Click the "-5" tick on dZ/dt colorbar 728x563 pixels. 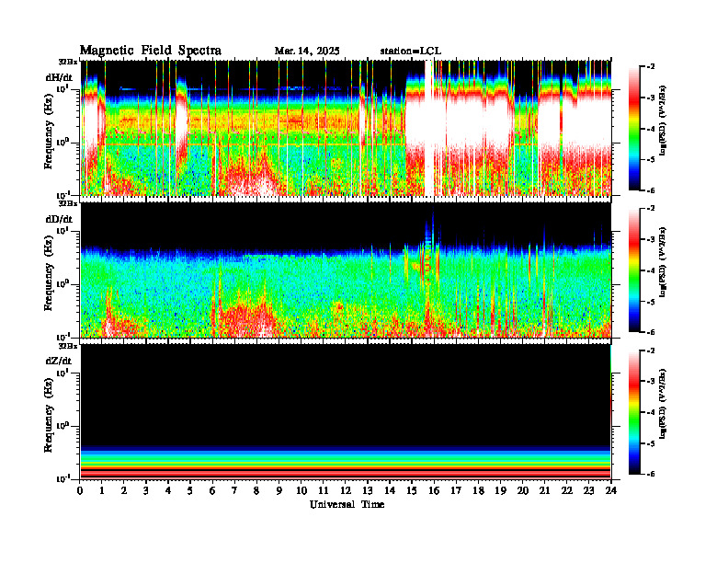pyautogui.click(x=652, y=443)
